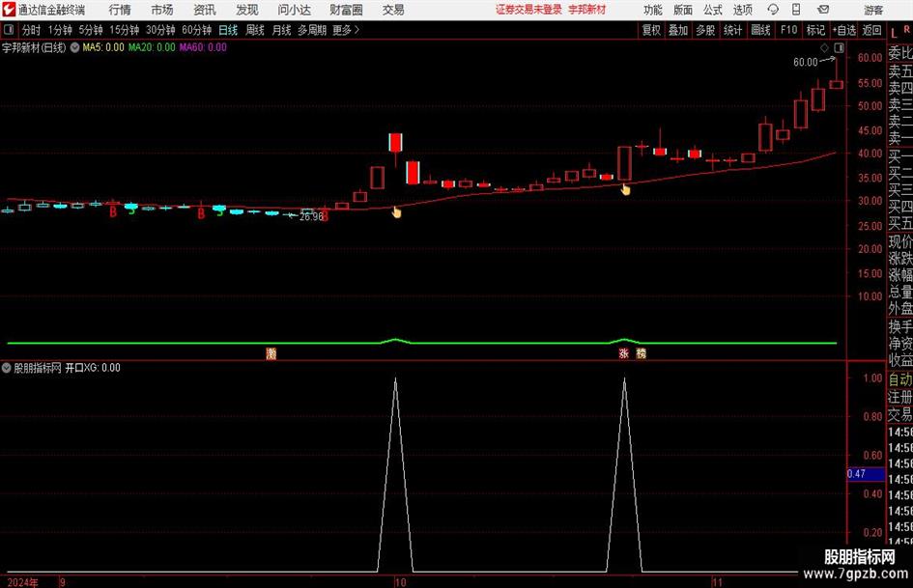Image resolution: width=913 pixels, height=588 pixels.
Task: Open the 市场 menu
Action: 162,10
